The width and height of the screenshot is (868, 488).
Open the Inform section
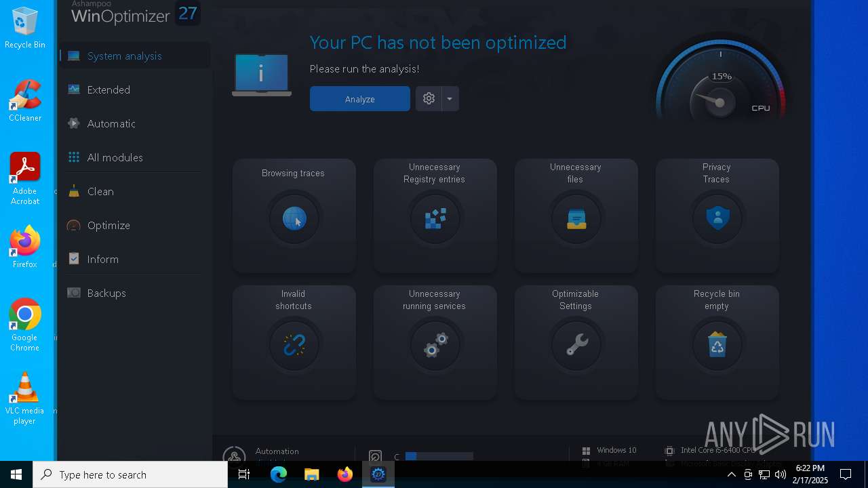pyautogui.click(x=134, y=259)
